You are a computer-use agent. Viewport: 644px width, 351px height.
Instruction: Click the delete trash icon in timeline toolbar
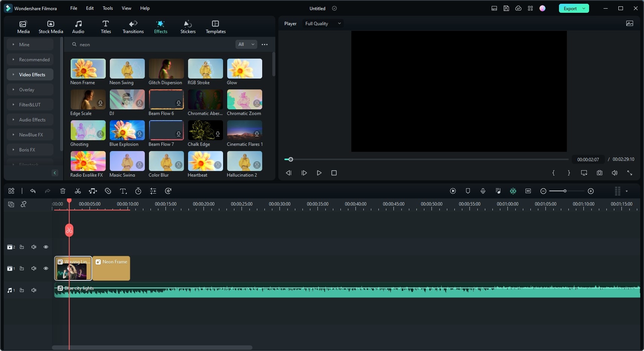63,191
